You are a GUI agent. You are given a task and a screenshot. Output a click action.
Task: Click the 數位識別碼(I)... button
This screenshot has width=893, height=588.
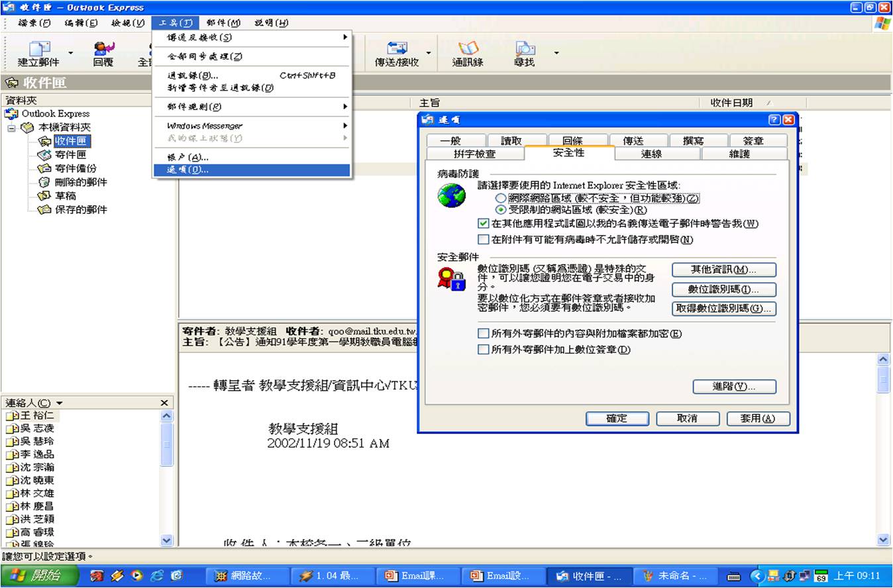724,289
